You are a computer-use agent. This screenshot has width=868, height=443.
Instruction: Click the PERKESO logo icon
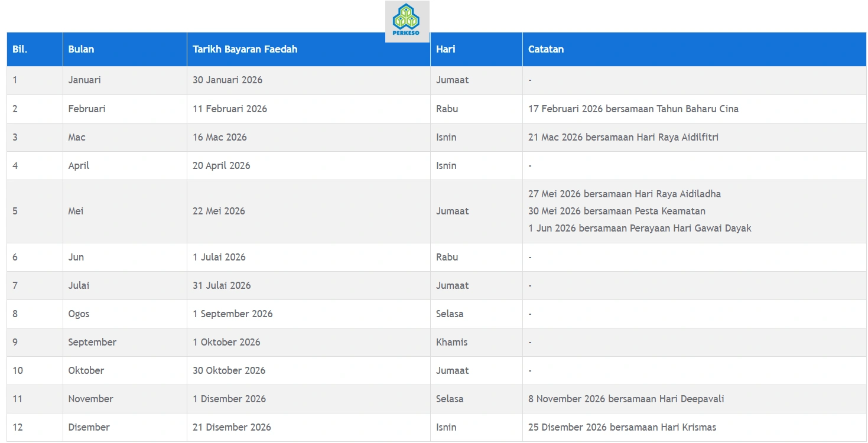pyautogui.click(x=407, y=21)
